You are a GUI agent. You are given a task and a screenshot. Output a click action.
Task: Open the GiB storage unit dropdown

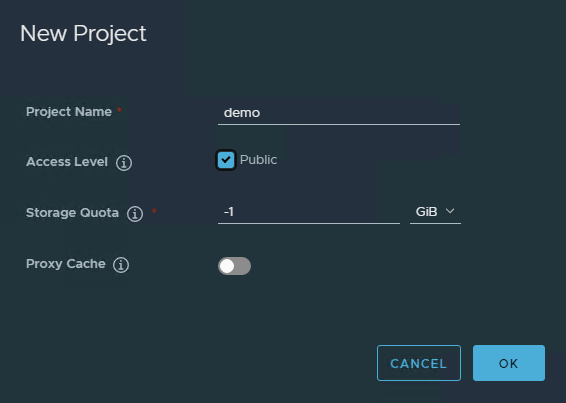pos(435,212)
